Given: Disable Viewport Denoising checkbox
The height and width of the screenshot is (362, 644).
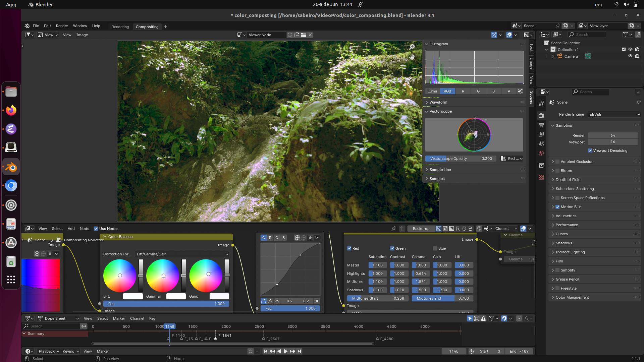Looking at the screenshot, I should pos(590,150).
